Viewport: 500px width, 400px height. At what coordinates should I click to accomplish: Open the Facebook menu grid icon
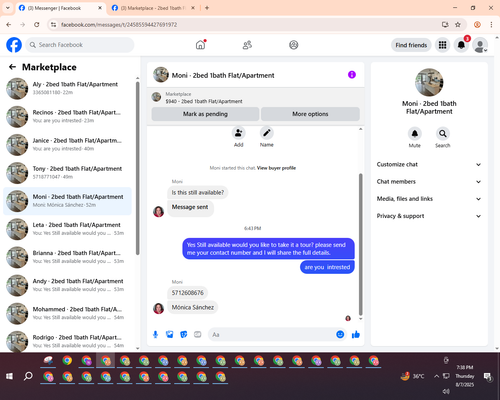442,45
